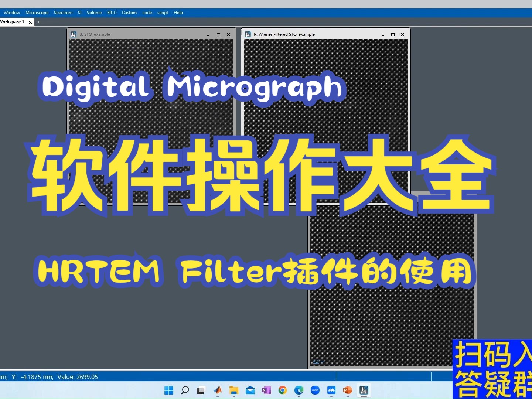
Task: Open the Mail app on the taskbar
Action: (250, 390)
